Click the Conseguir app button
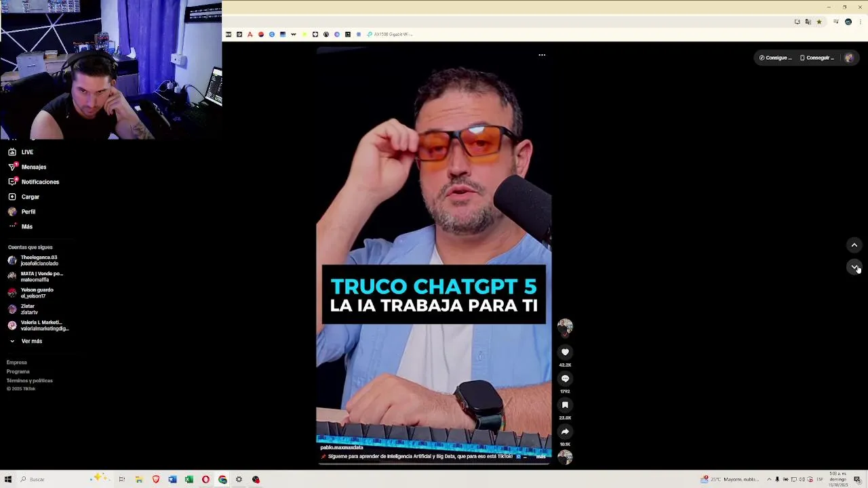 (817, 58)
